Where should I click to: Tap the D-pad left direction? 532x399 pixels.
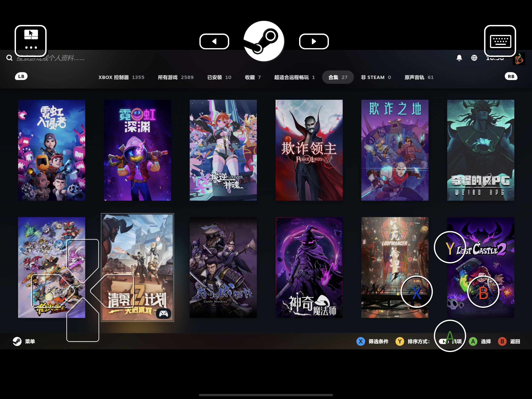53,291
